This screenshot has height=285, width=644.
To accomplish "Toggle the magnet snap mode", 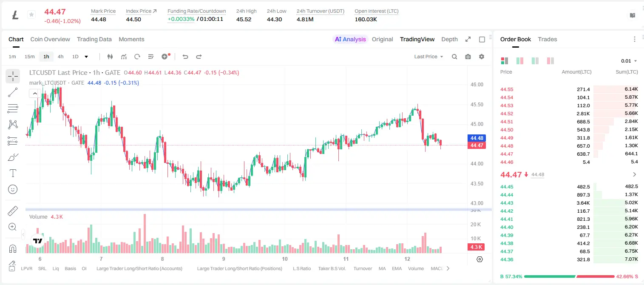I will 13,249.
